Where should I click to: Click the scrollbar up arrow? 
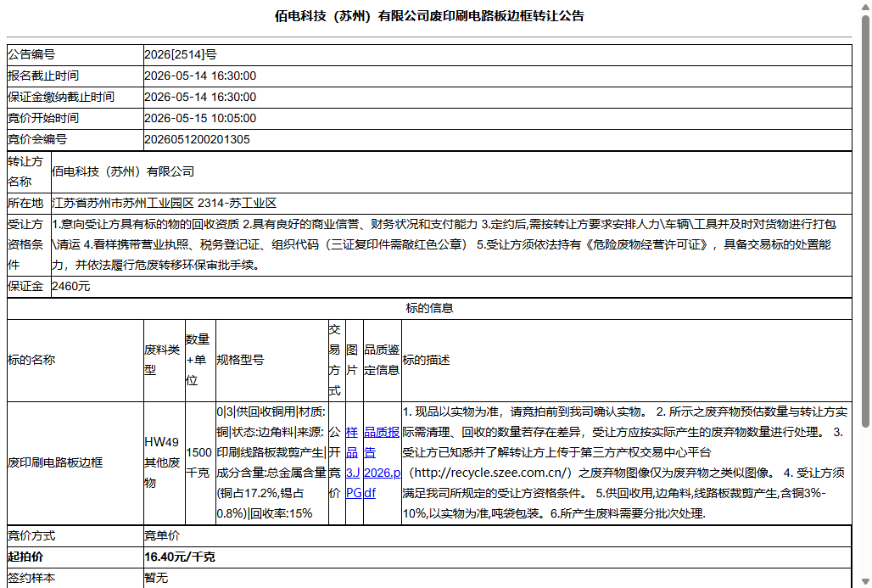865,6
